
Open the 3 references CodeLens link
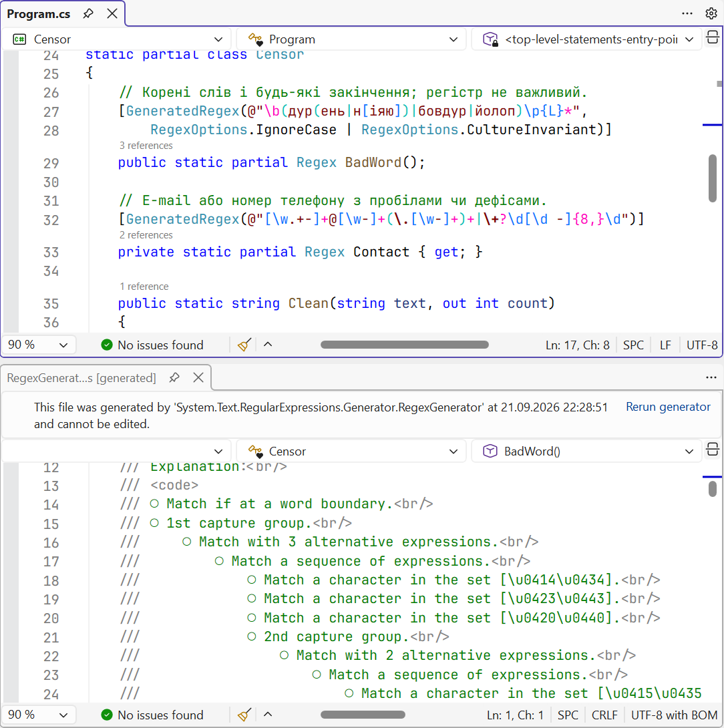[x=146, y=146]
